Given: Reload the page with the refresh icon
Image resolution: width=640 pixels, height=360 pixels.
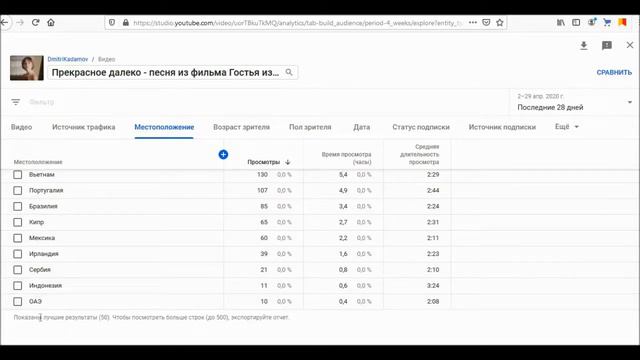Looking at the screenshot, I should [36, 22].
